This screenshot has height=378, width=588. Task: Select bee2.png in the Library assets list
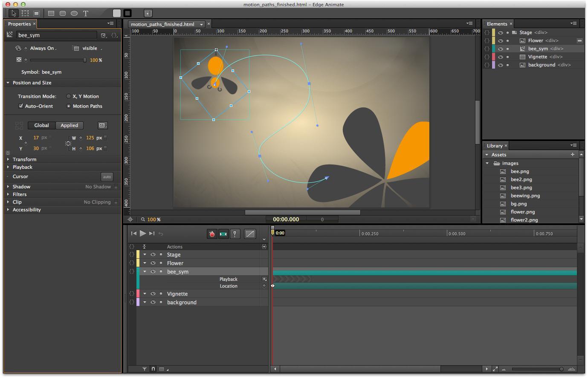click(x=521, y=179)
